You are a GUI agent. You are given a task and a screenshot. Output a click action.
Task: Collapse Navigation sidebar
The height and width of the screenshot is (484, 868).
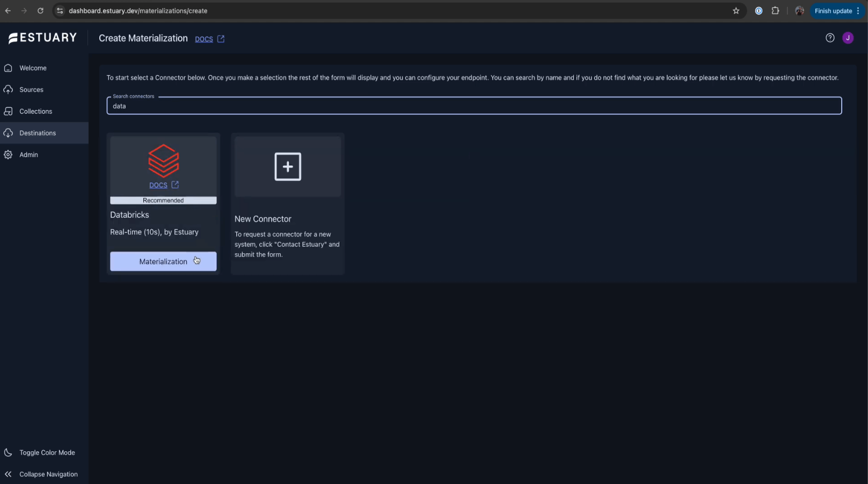(44, 474)
